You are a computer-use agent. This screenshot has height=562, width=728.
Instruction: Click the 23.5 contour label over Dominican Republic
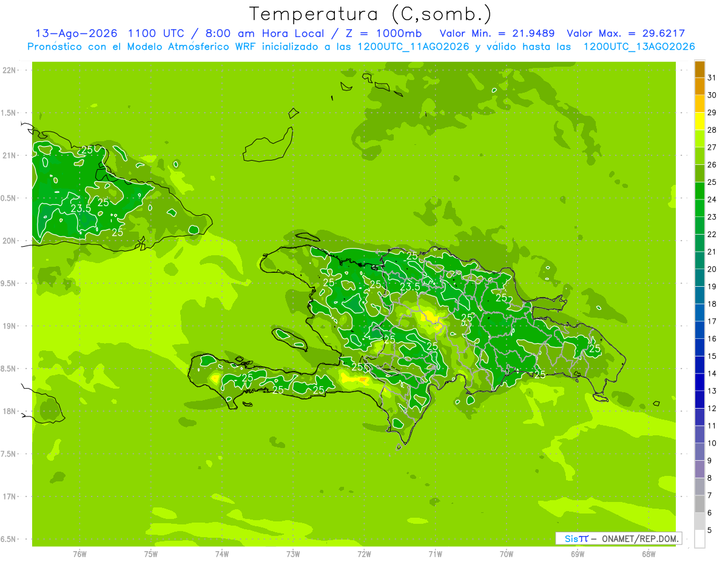tap(409, 286)
